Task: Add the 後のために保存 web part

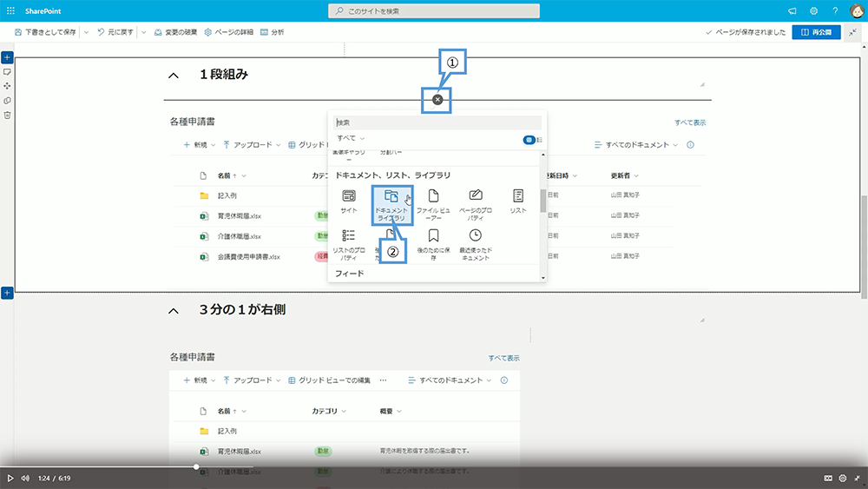Action: point(433,245)
